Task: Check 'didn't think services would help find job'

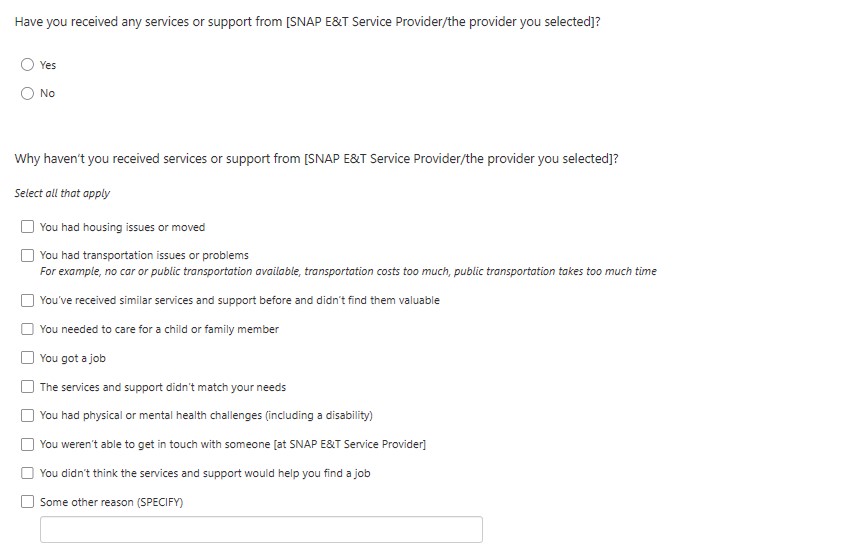Action: click(28, 473)
